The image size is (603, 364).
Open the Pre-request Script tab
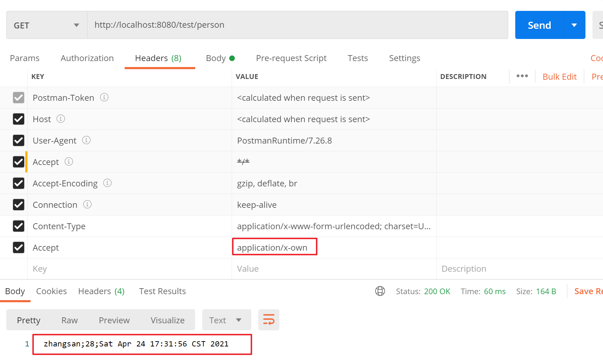(291, 58)
